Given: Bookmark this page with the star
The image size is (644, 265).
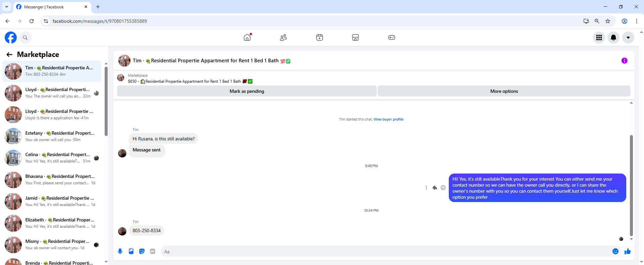Looking at the screenshot, I should tap(608, 21).
